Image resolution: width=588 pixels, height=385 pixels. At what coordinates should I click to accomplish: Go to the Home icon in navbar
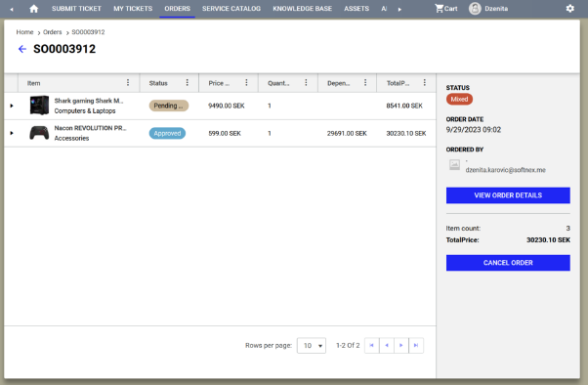click(34, 9)
